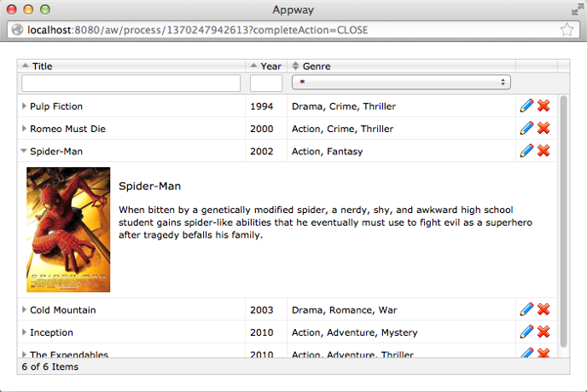Click genre text 'Drama, Crime, Thriller'
587x392 pixels.
pyautogui.click(x=344, y=107)
